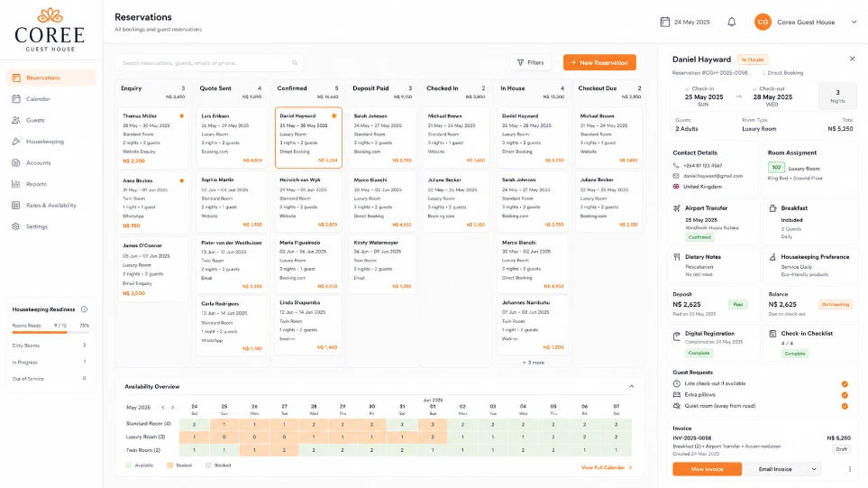Screen dimensions: 868x488
Task: Click the Dietary Notes cutlery icon
Action: pyautogui.click(x=677, y=257)
